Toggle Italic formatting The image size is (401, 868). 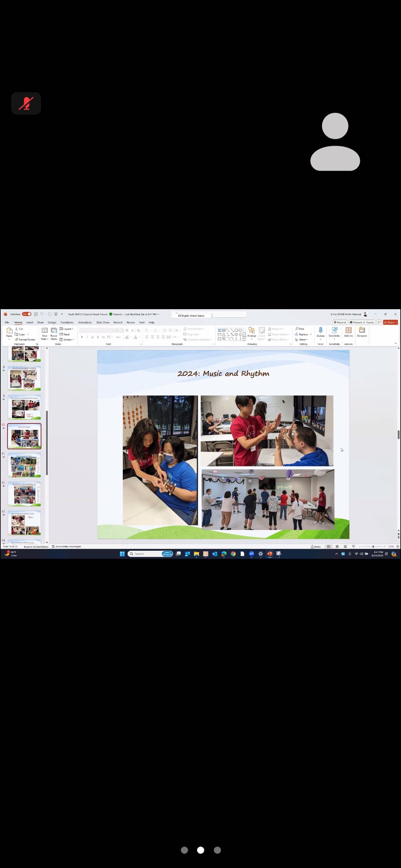(87, 337)
